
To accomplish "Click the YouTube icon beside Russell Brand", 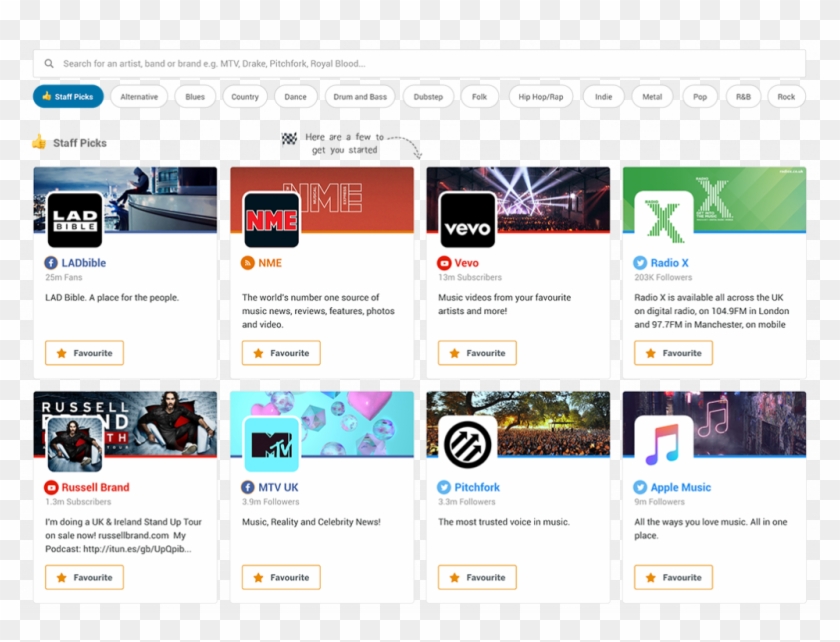I will coord(51,488).
